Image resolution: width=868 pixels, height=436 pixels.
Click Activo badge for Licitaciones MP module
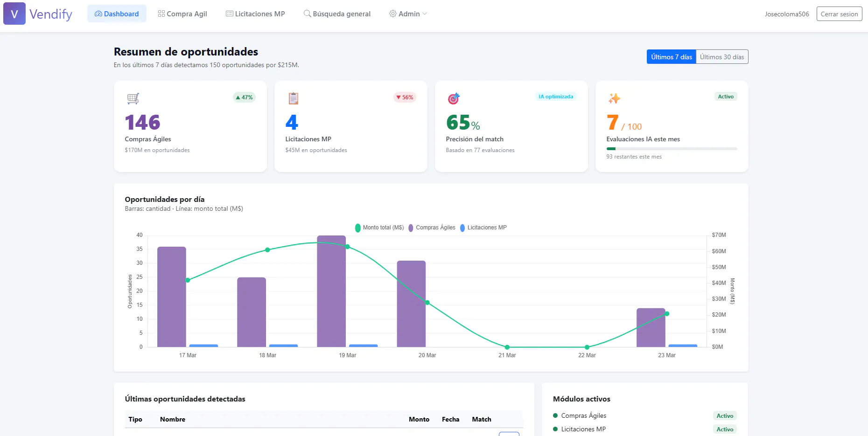[x=725, y=429]
